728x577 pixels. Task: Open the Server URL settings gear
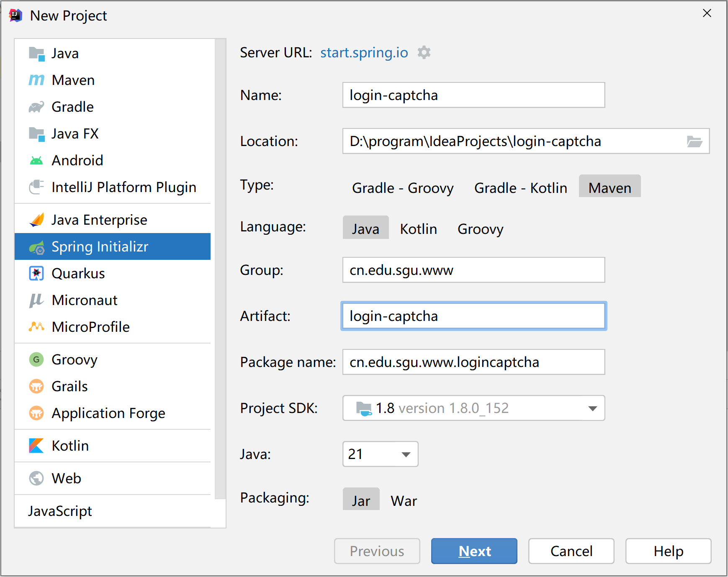coord(424,52)
